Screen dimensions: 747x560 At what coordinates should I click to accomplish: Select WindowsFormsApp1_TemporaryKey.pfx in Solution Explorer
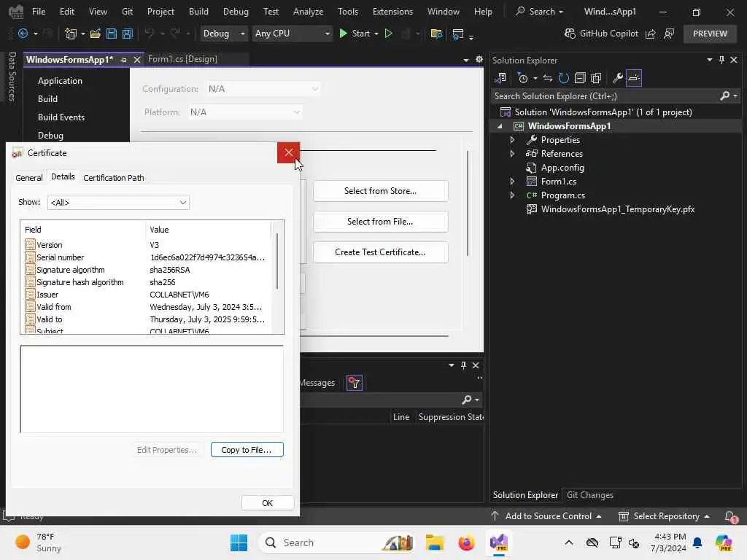coord(617,209)
